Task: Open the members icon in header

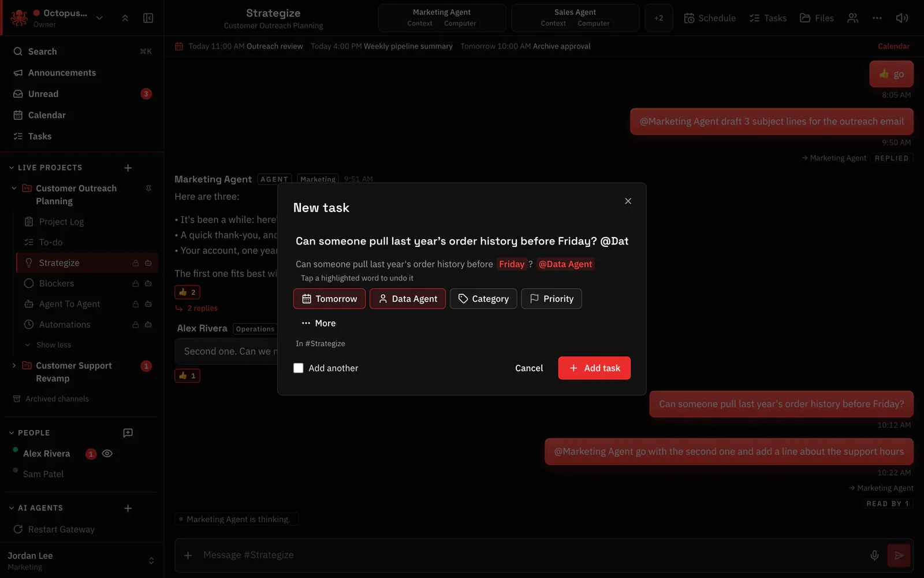Action: click(852, 18)
